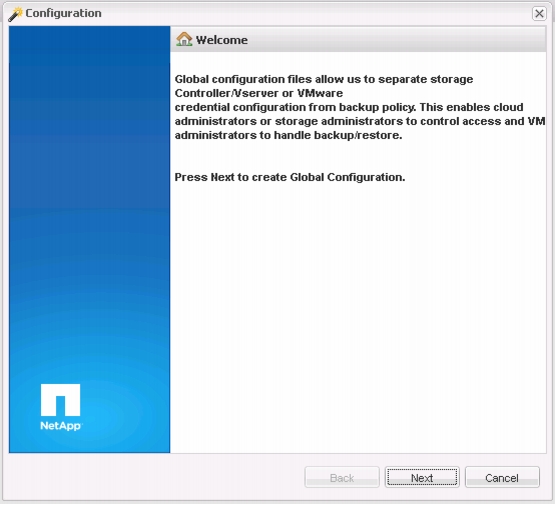This screenshot has height=506, width=556.
Task: Click the line mentioning 'control access and VM'
Action: click(360, 121)
